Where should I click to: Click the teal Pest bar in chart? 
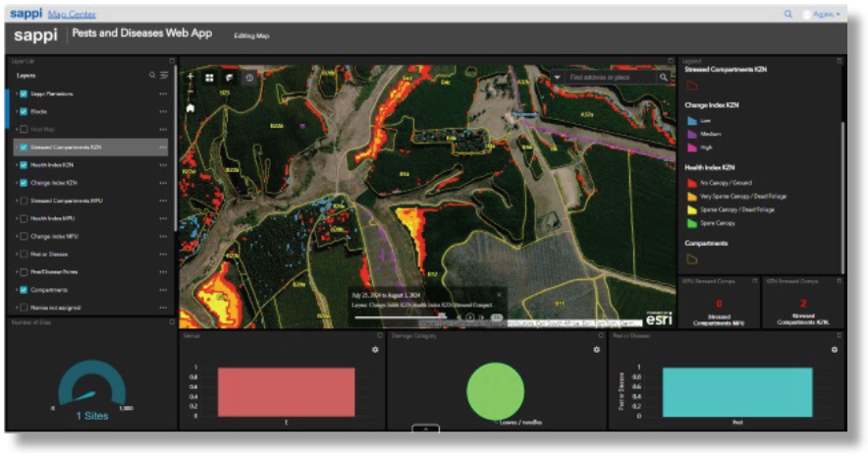[737, 392]
